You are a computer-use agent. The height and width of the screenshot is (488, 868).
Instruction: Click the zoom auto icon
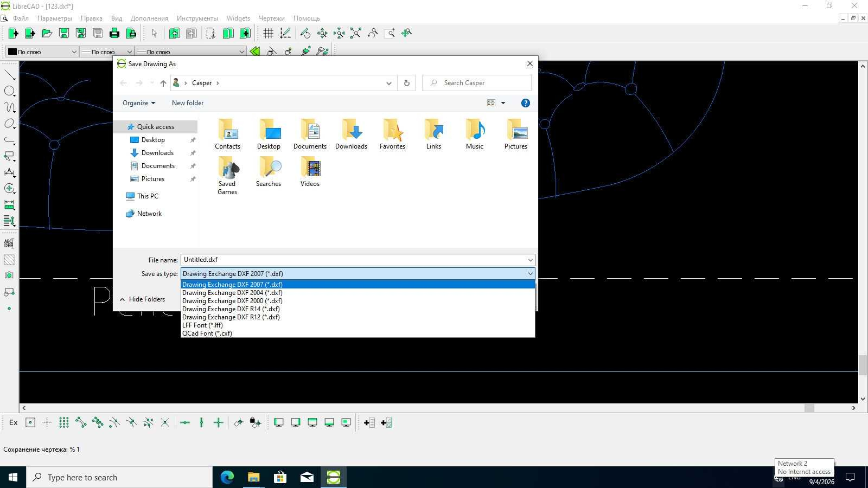pos(356,34)
